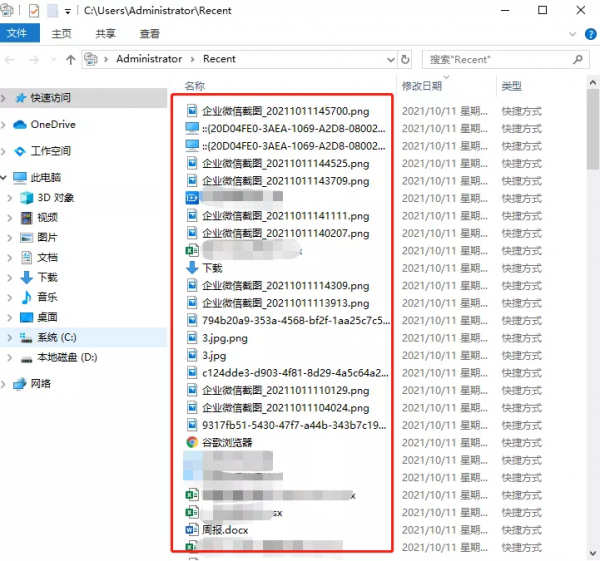The image size is (600, 561).
Task: Click the 此电脑 computer icon
Action: (x=20, y=178)
